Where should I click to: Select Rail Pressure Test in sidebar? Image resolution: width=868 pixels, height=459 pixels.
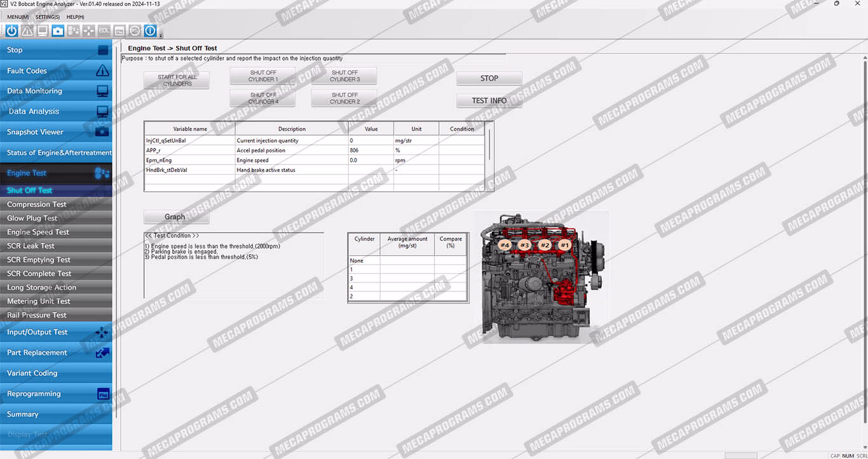point(56,315)
